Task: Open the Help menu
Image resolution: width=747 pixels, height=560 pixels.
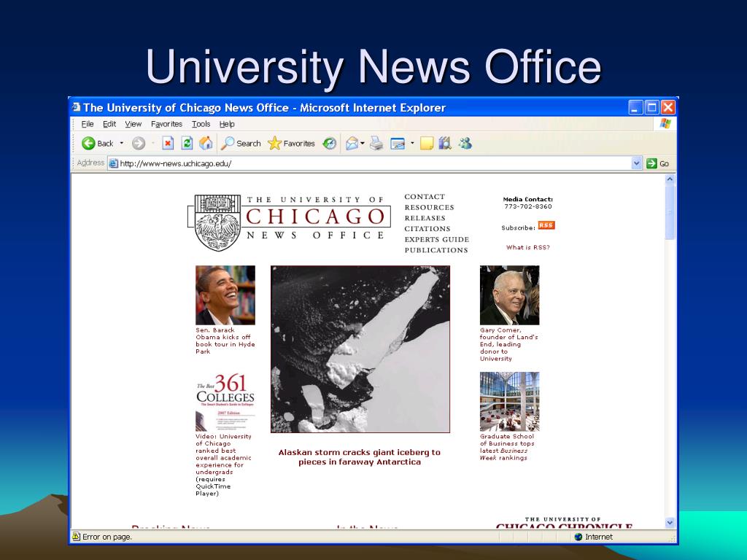Action: pos(228,124)
